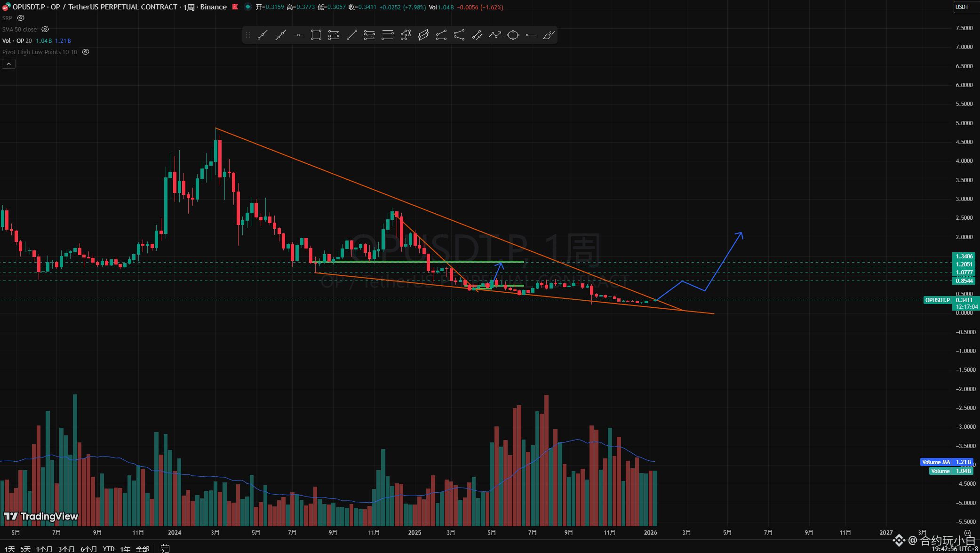Image resolution: width=980 pixels, height=553 pixels.
Task: Click the 开=0.3159 open value
Action: 270,7
